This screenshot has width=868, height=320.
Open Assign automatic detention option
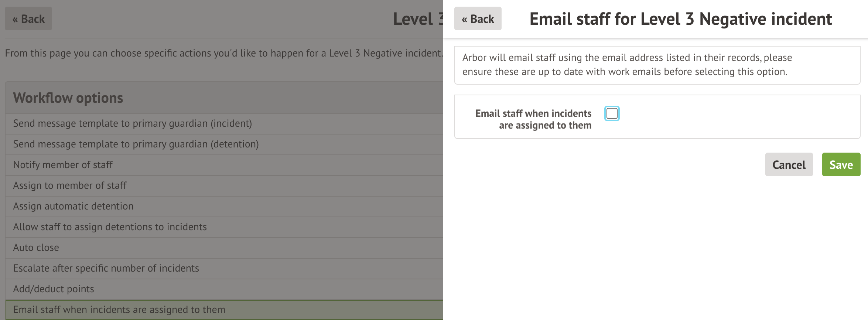[73, 206]
